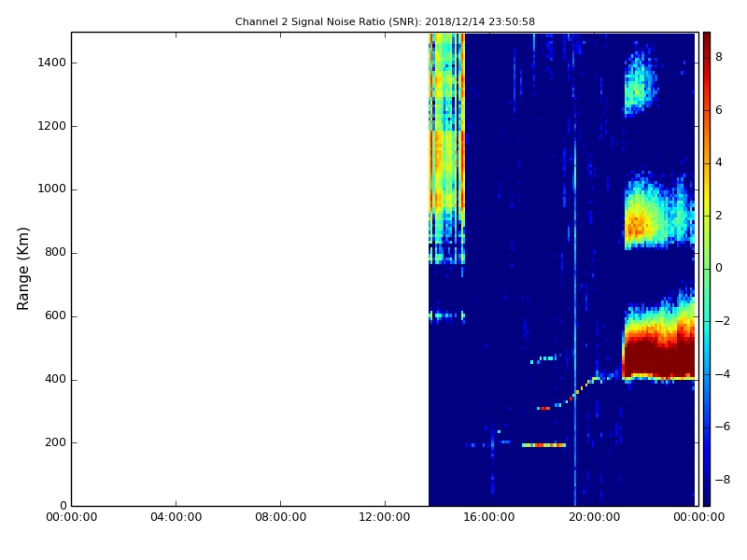Click the colorbar tick label −4
Screen dimensions: 747x560
point(723,374)
